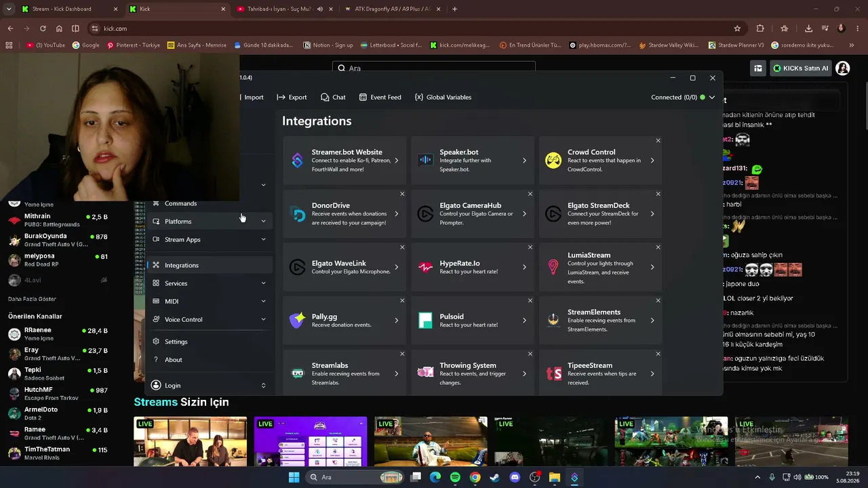Open the Connected status dropdown arrow
The height and width of the screenshot is (488, 868).
coord(712,97)
